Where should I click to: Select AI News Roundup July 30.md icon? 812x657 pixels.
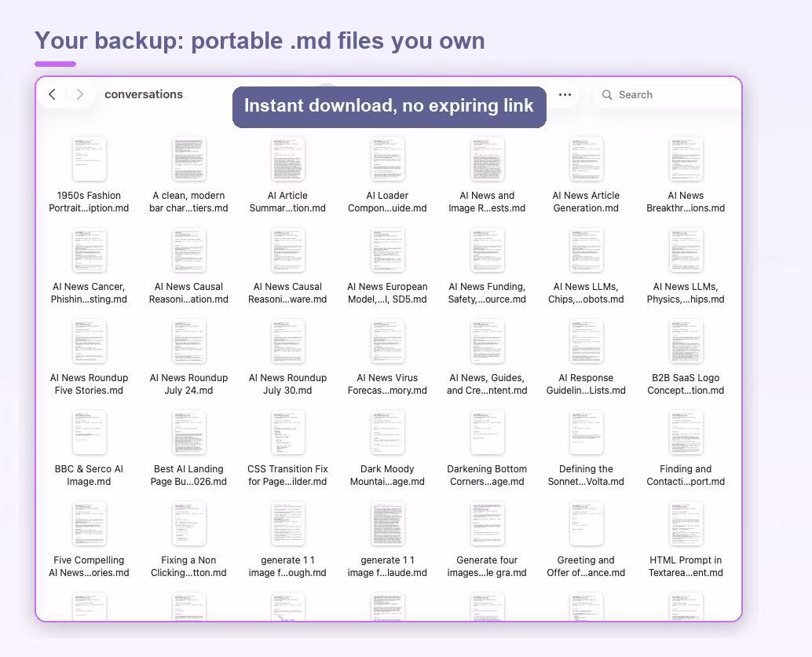tap(288, 341)
